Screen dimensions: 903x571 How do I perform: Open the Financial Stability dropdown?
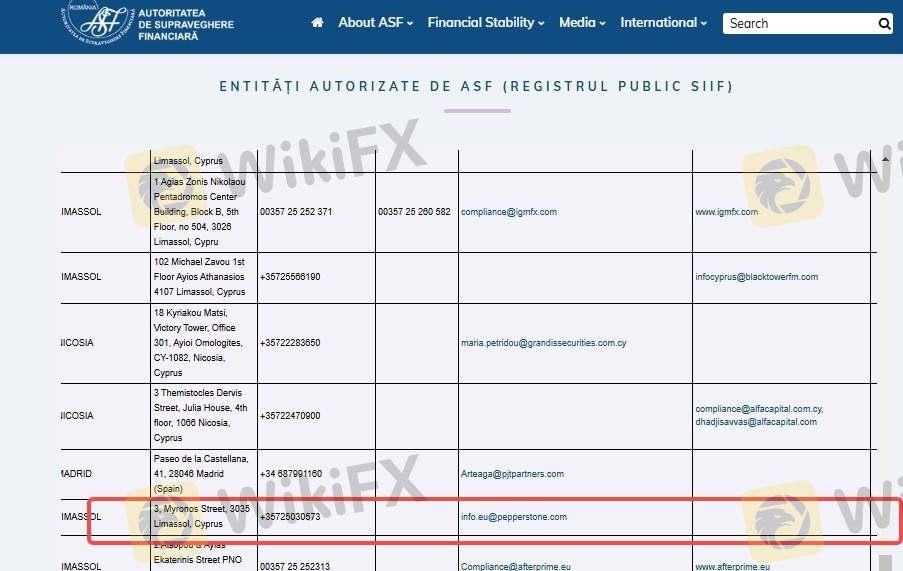(486, 23)
